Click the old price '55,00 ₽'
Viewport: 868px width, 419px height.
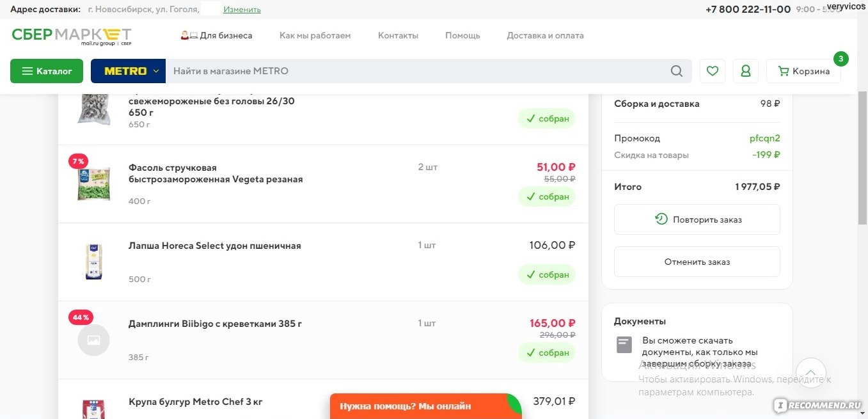coord(560,178)
